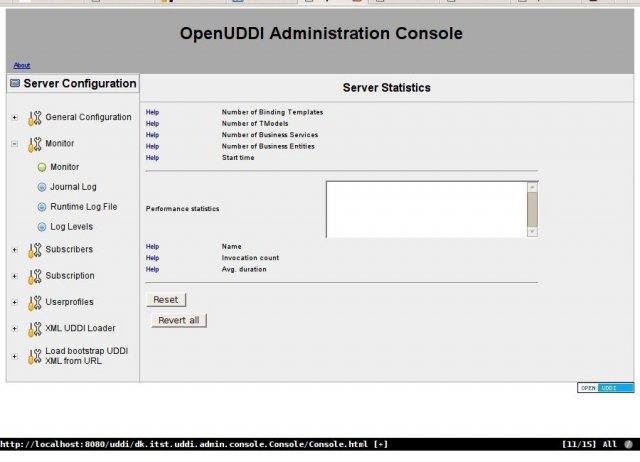
Task: Click the console URL in status bar
Action: tap(184, 444)
